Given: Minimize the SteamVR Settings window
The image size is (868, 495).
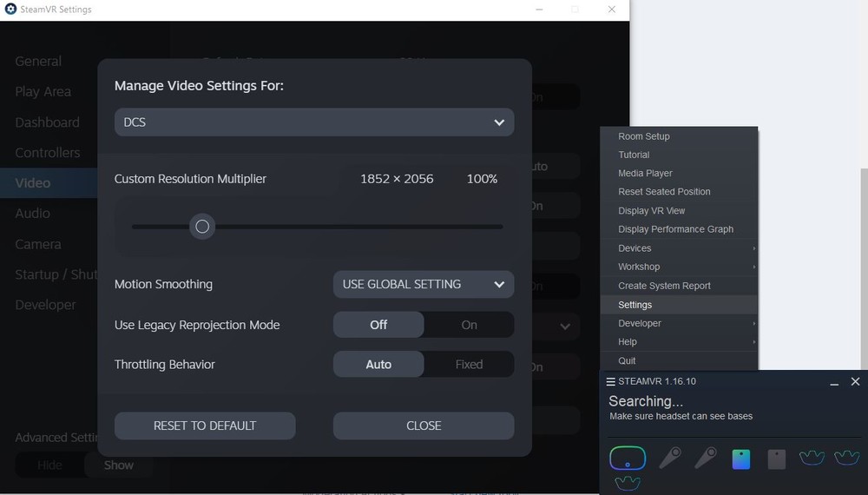Looking at the screenshot, I should click(x=539, y=10).
